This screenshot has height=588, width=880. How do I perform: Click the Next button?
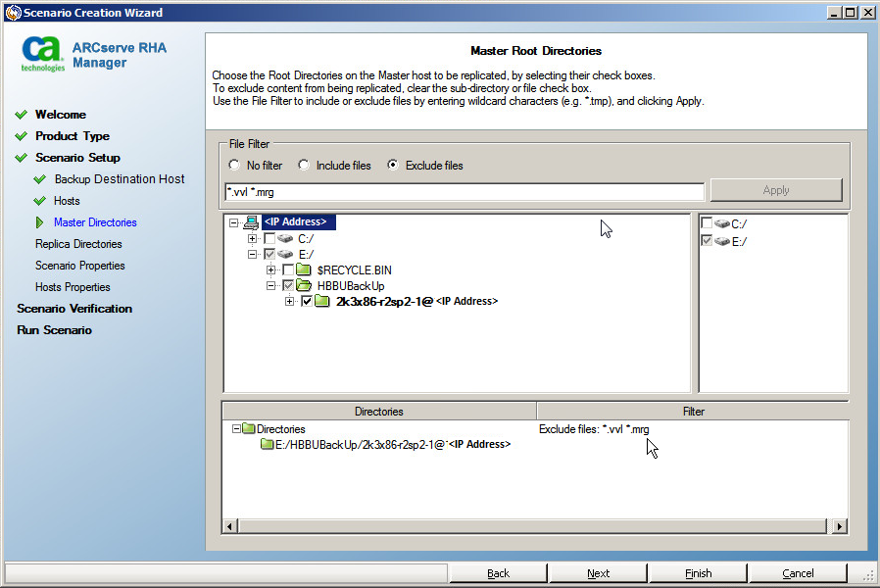pyautogui.click(x=598, y=573)
